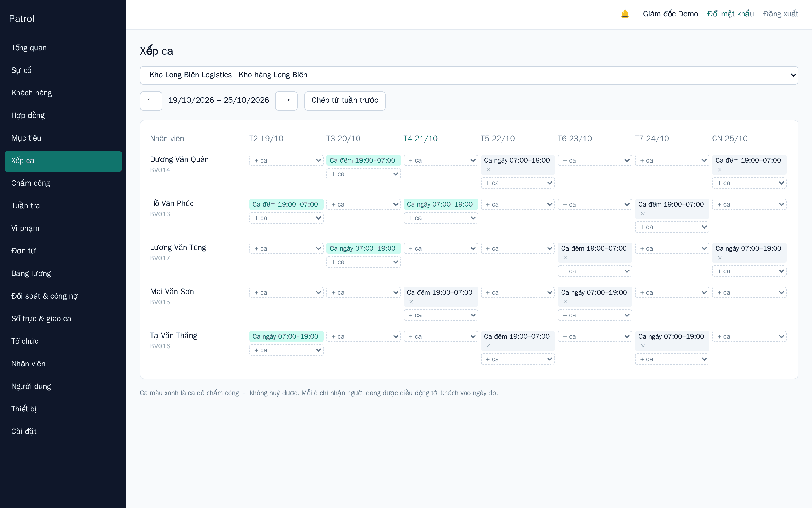Viewport: 812px width, 508px height.
Task: Open '+ ca' dropdown for Hồ Văn Phúc on T5 22/10
Action: (518, 204)
